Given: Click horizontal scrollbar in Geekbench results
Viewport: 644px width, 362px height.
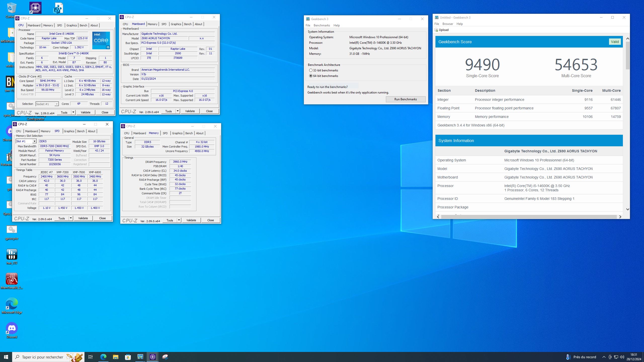Looking at the screenshot, I should (x=529, y=217).
